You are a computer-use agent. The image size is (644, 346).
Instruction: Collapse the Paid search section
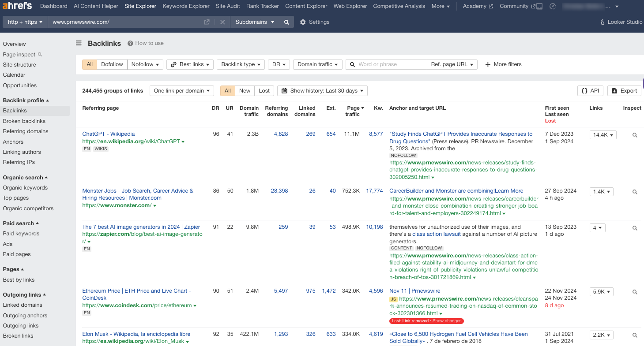point(21,223)
